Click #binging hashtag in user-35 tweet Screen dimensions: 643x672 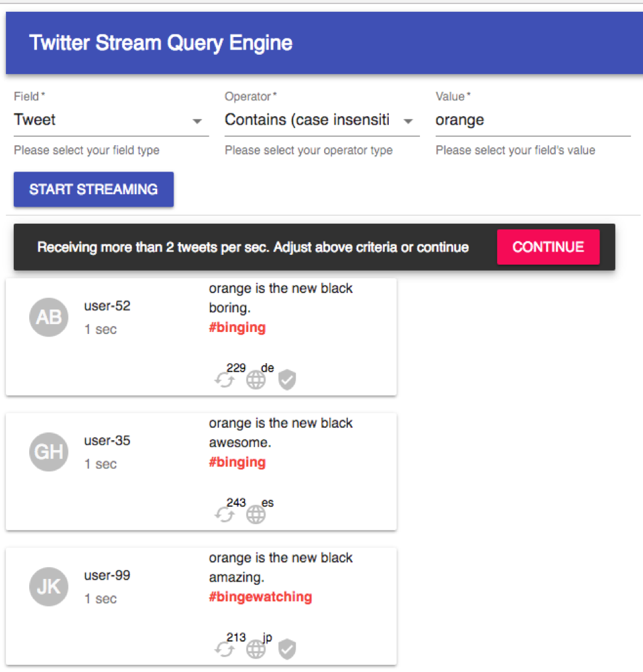click(237, 462)
